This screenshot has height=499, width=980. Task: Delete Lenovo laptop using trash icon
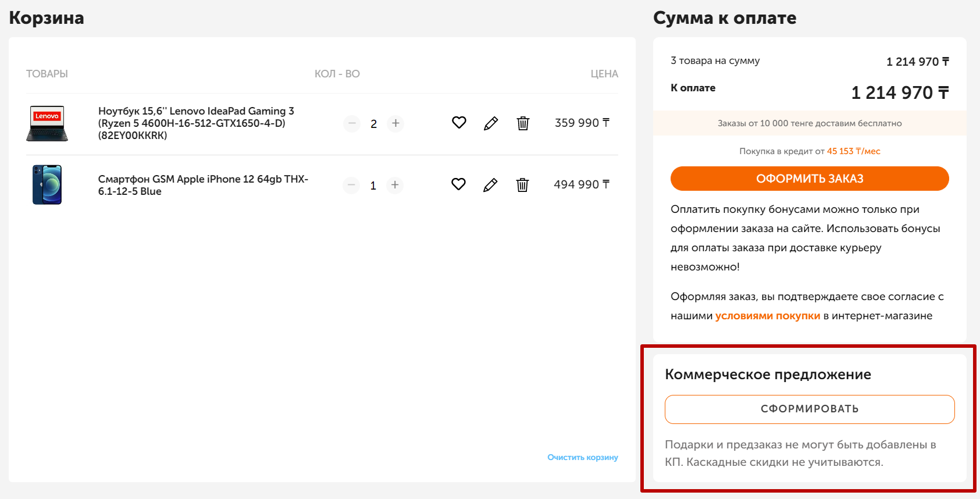tap(523, 123)
